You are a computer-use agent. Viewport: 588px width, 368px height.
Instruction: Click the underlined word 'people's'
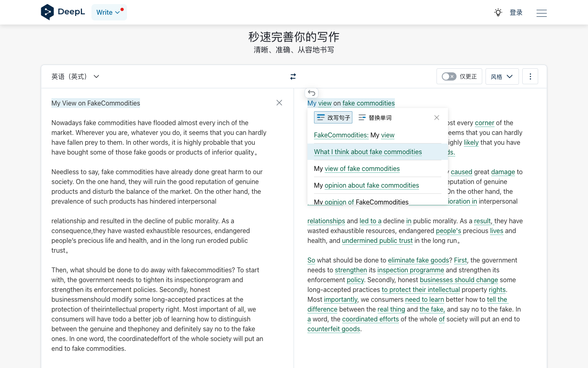point(448,231)
